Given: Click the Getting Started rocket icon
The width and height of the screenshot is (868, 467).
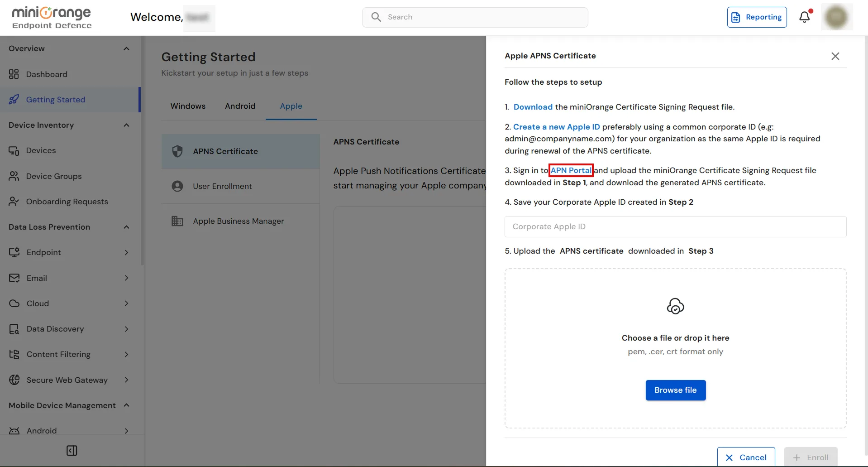Looking at the screenshot, I should click(x=14, y=99).
